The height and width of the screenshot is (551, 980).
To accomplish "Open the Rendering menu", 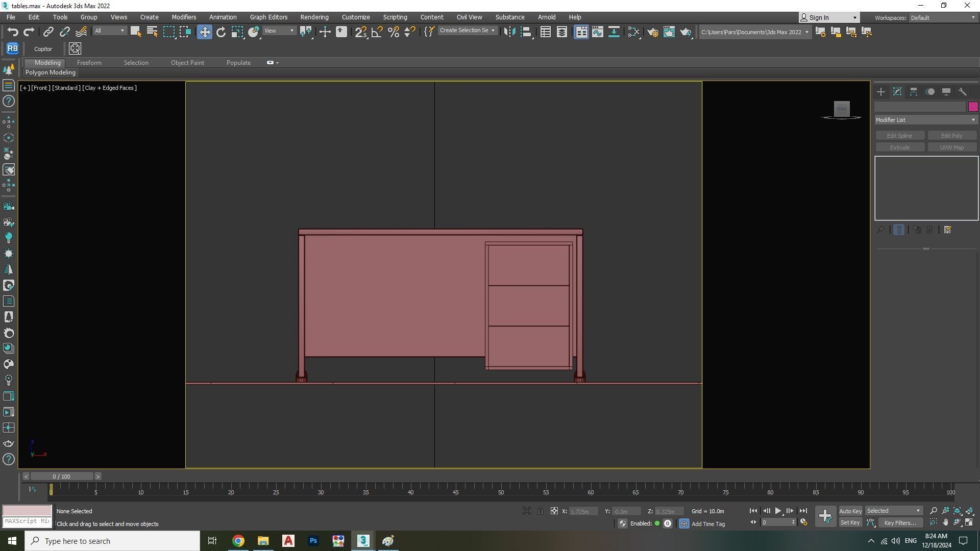I will (314, 17).
